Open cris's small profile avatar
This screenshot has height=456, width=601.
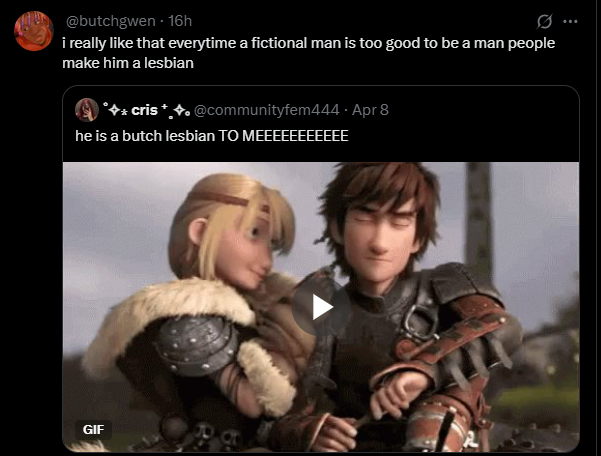point(87,110)
